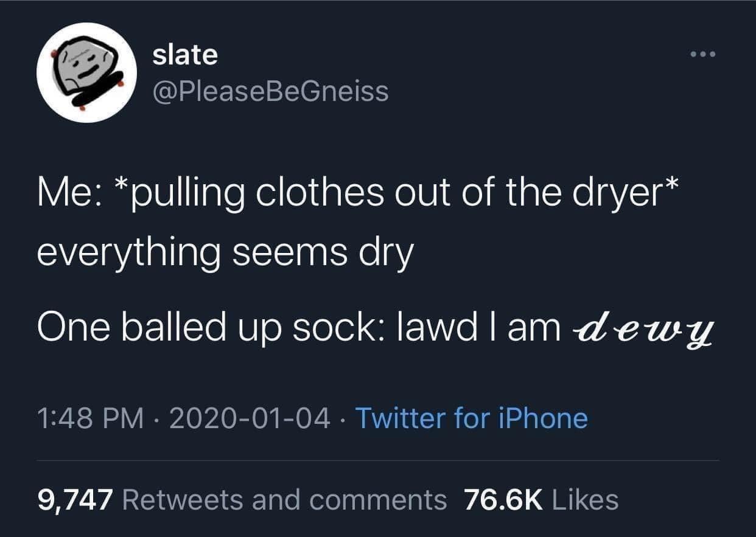Click the "Twitter for iPhone" source link
This screenshot has width=756, height=537.
coord(471,418)
